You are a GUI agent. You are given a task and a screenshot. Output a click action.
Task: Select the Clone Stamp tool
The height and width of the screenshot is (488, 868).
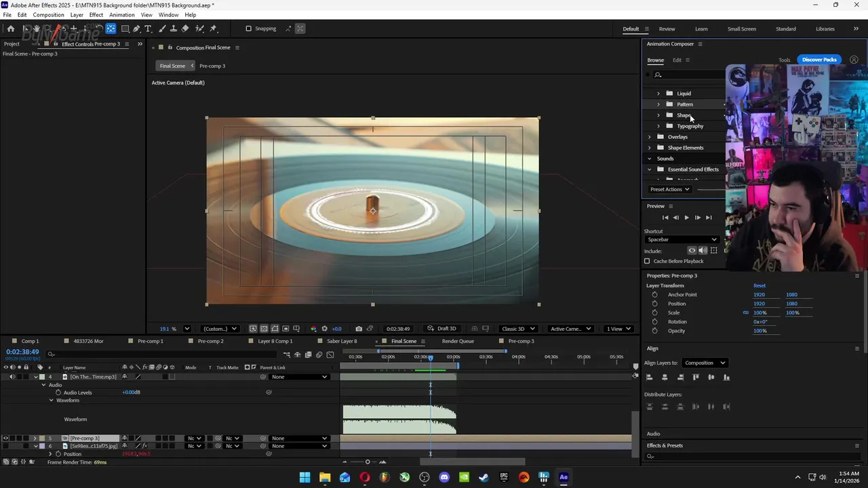pos(173,28)
